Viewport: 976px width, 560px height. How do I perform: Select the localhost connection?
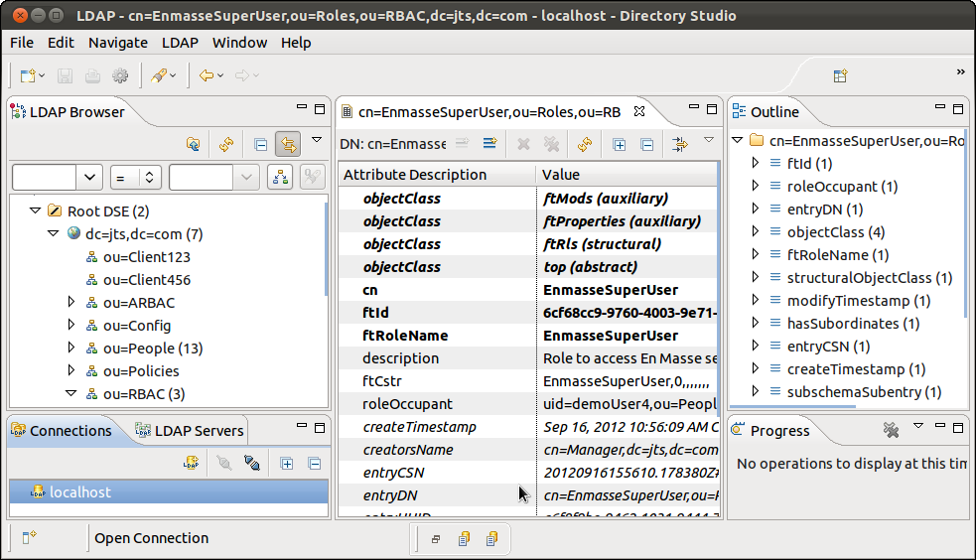tap(80, 492)
